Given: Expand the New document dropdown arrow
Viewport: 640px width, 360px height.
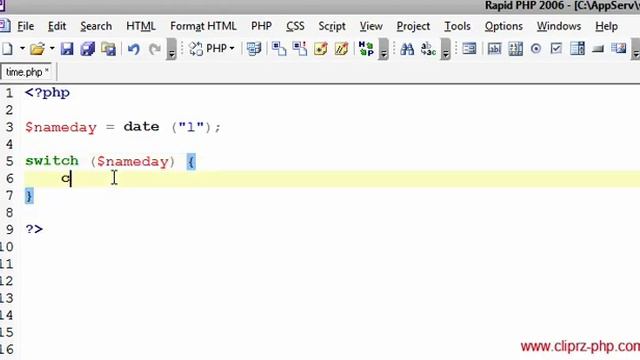Looking at the screenshot, I should pyautogui.click(x=22, y=49).
